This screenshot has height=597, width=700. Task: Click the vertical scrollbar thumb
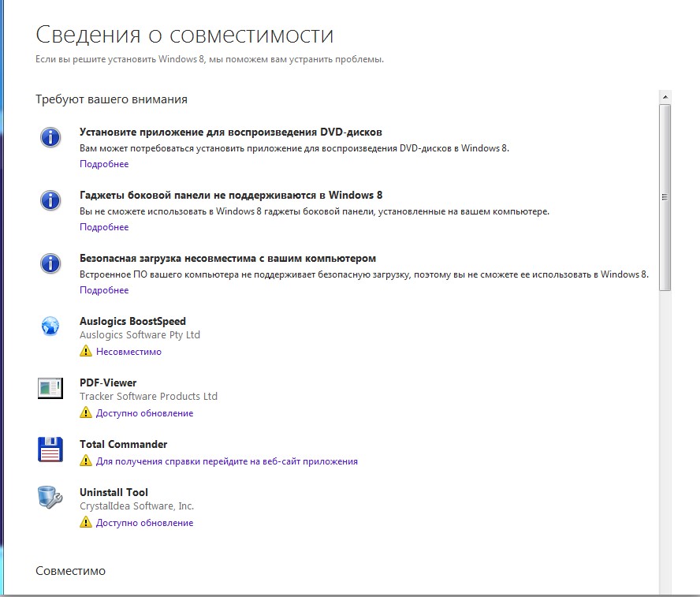pos(665,197)
